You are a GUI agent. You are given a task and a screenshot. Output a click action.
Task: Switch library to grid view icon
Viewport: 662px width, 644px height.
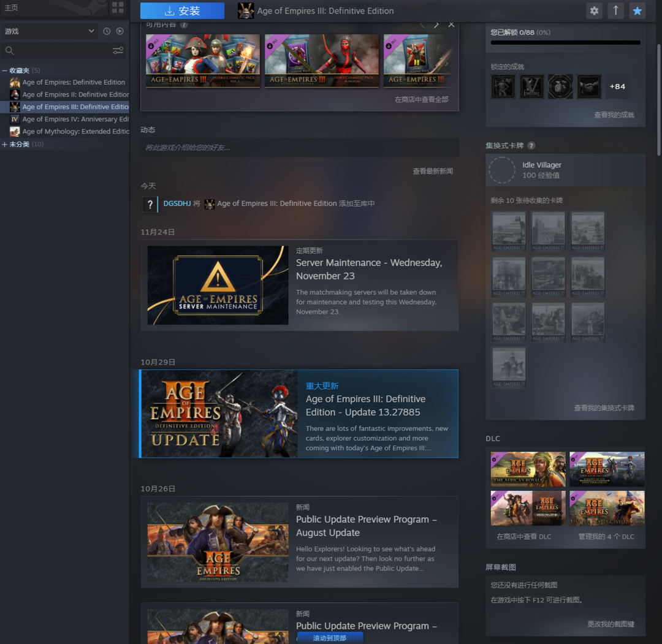coord(118,8)
